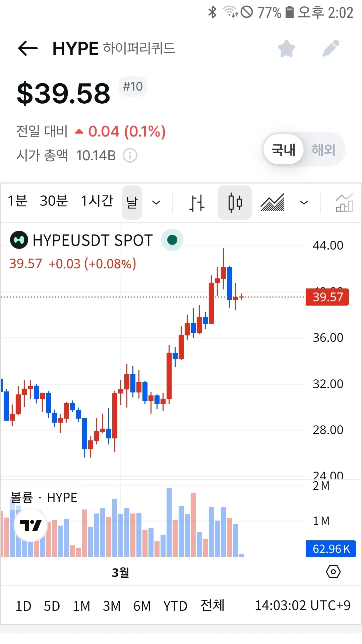Image resolution: width=362 pixels, height=644 pixels.
Task: Select the 1시간 interval tab
Action: tap(97, 201)
